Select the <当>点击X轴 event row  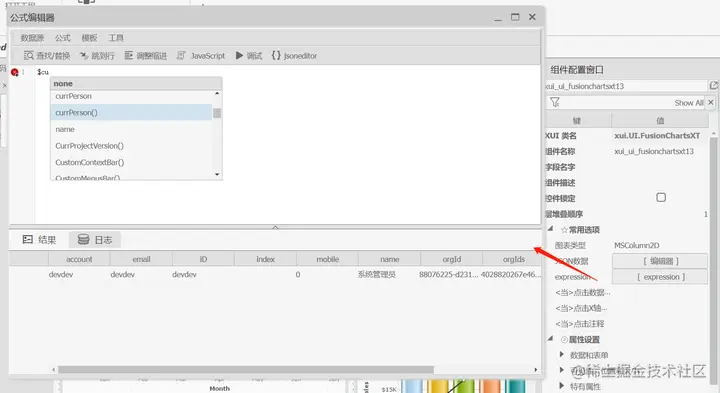[x=627, y=308]
